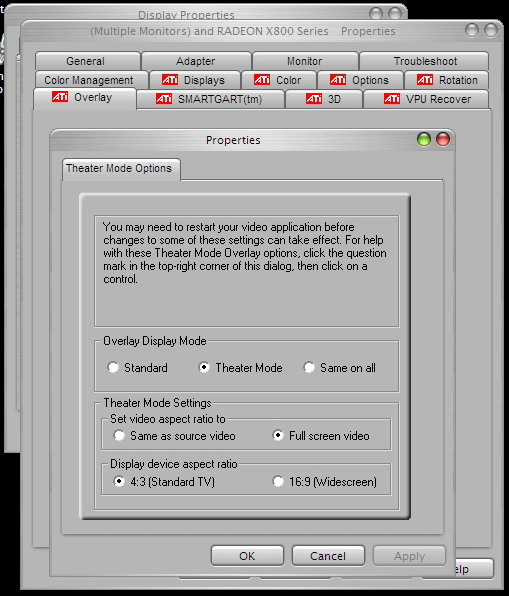This screenshot has height=596, width=509.
Task: Close the Properties dialog with red button
Action: pyautogui.click(x=443, y=139)
